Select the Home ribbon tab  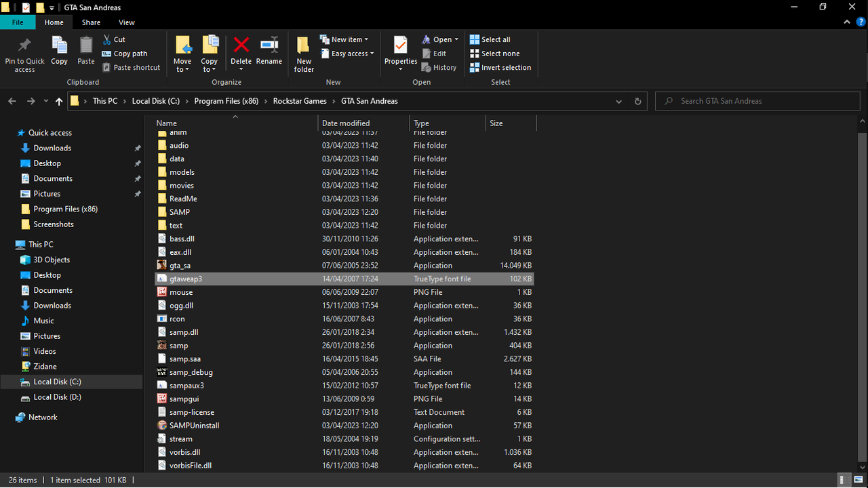point(54,22)
